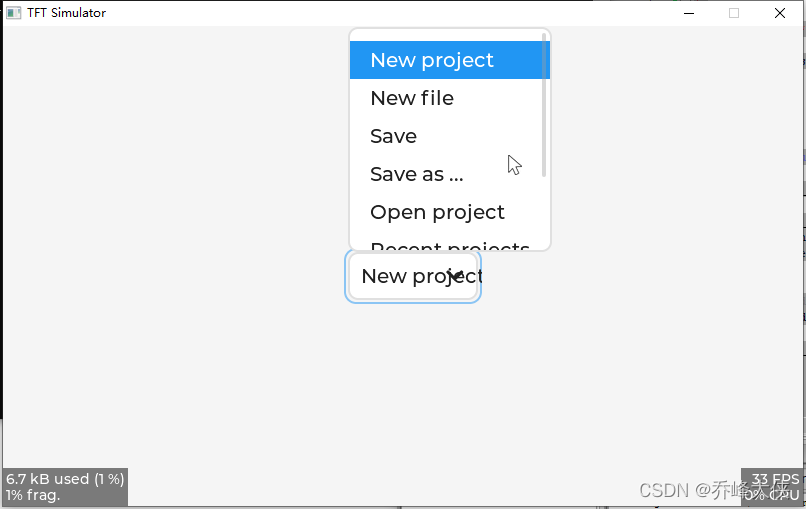Click the dropdown list's vertical scrollbar

(x=544, y=105)
